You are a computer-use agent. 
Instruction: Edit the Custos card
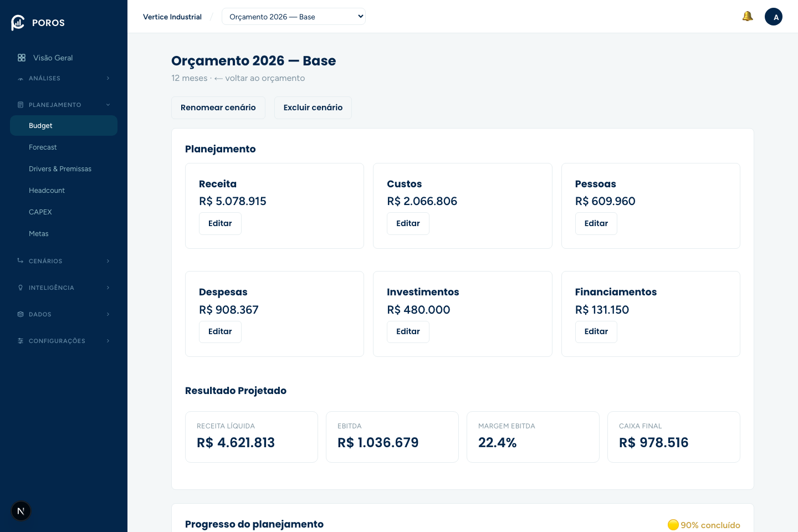[x=408, y=223]
